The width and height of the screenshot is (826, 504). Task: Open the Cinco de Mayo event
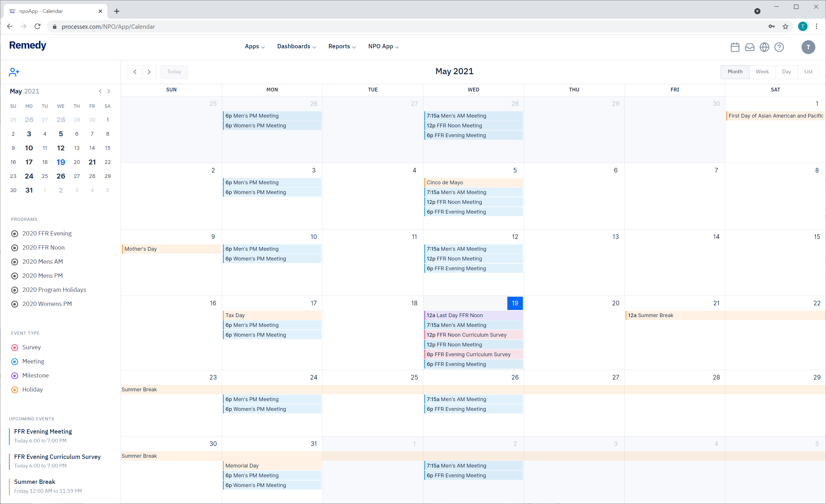point(473,183)
